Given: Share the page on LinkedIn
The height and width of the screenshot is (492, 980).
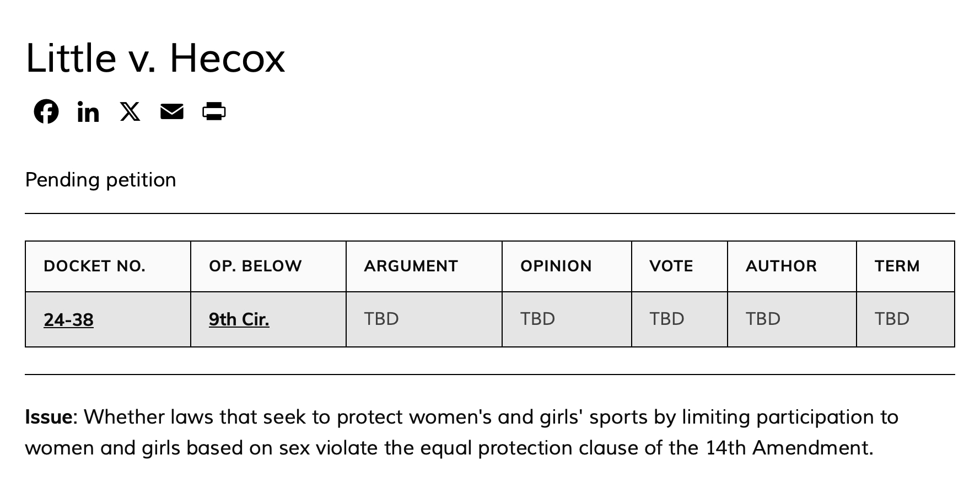Looking at the screenshot, I should tap(88, 112).
